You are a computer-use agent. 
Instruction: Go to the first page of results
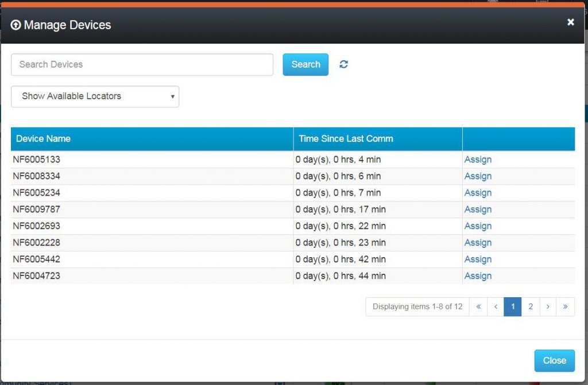(x=478, y=306)
